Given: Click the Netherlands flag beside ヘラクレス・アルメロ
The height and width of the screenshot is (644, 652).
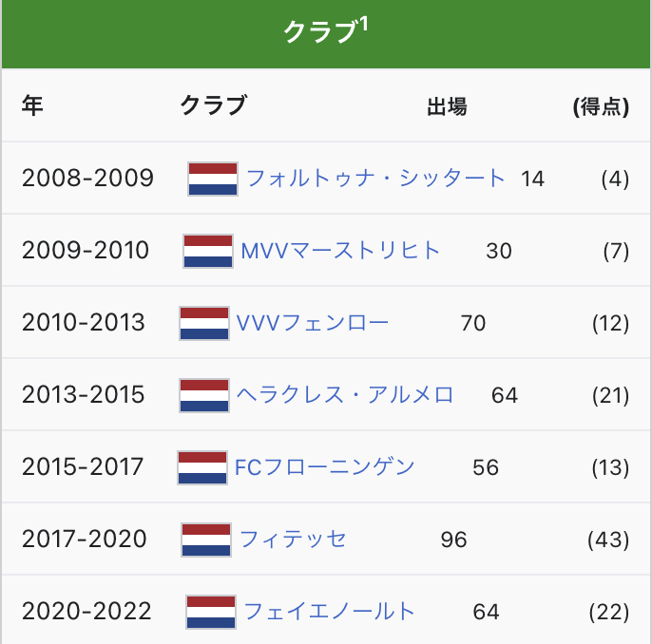Looking at the screenshot, I should click(x=204, y=395).
